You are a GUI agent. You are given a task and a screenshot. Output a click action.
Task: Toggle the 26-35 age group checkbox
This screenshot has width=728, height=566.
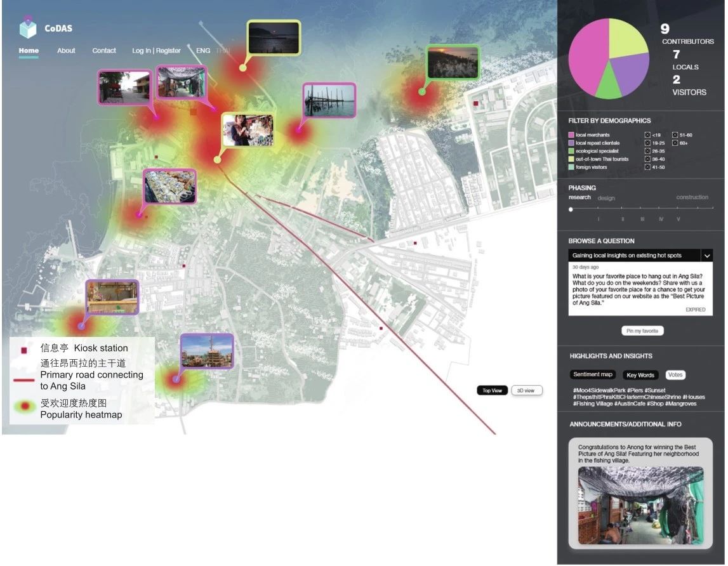coord(647,151)
